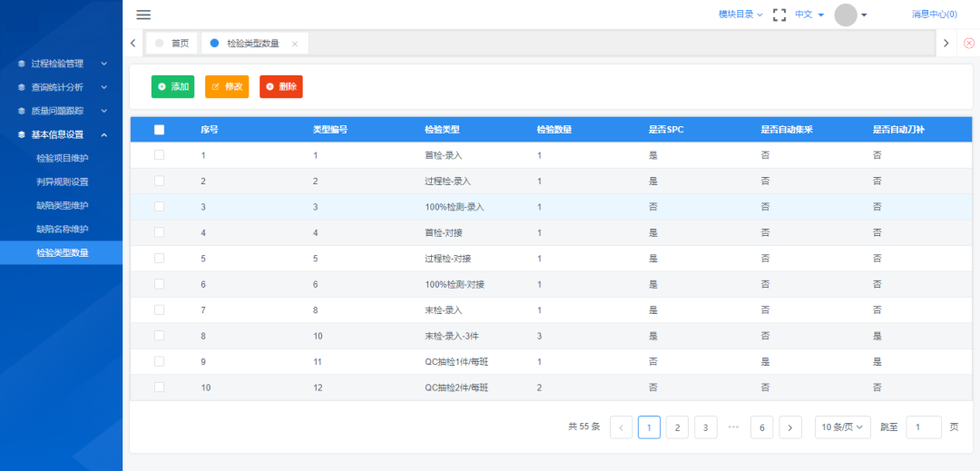Open 判异规则设置 in sidebar
The height and width of the screenshot is (471, 980).
(x=62, y=182)
